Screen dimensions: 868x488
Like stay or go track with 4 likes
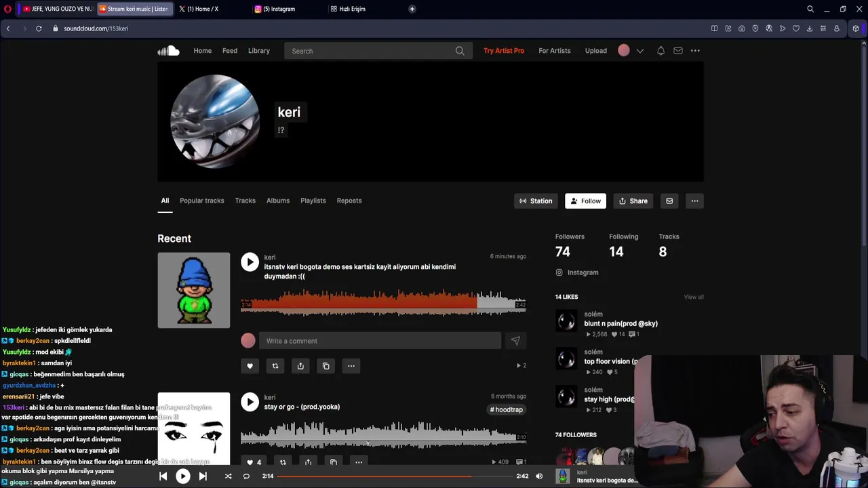coord(254,462)
